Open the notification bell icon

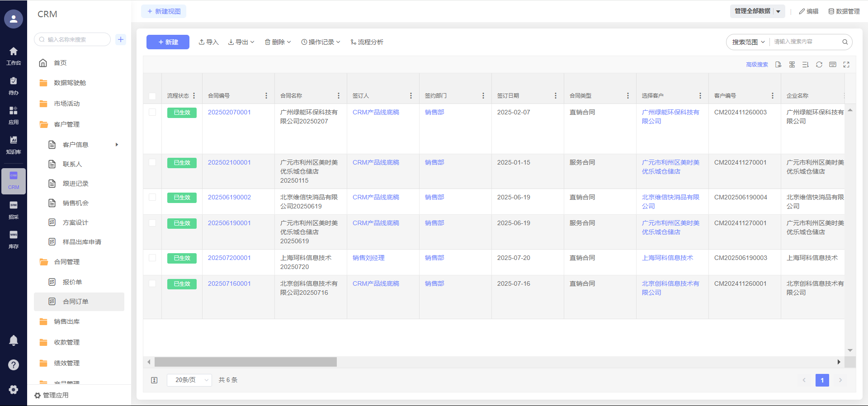point(14,340)
